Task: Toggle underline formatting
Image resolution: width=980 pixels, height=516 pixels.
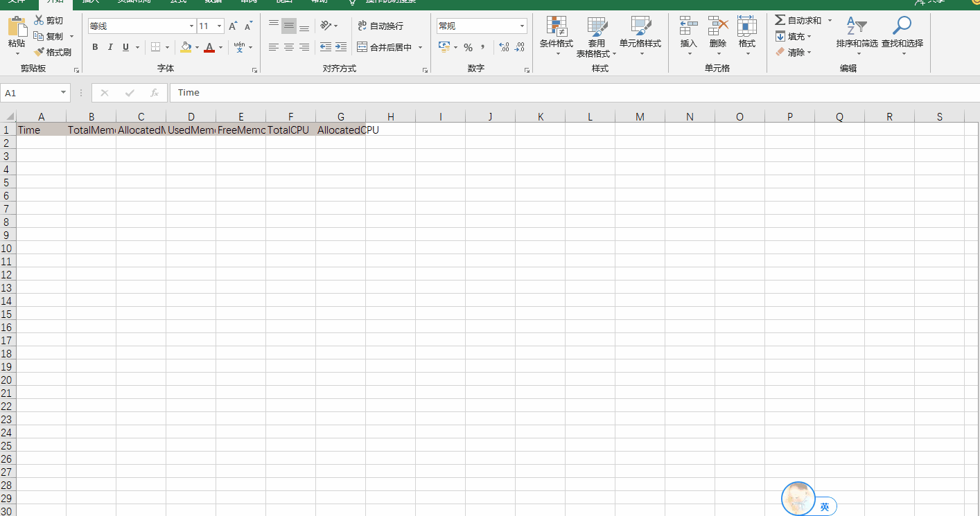Action: [x=125, y=47]
